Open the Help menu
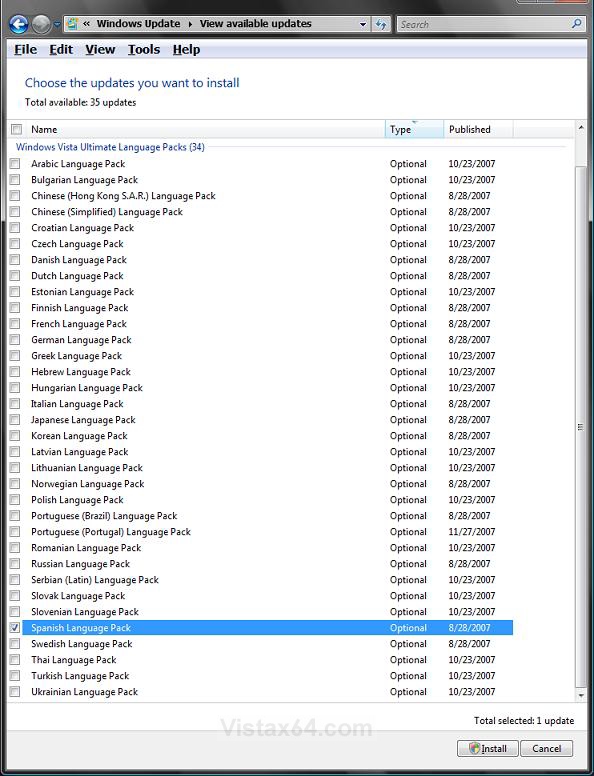 click(186, 49)
